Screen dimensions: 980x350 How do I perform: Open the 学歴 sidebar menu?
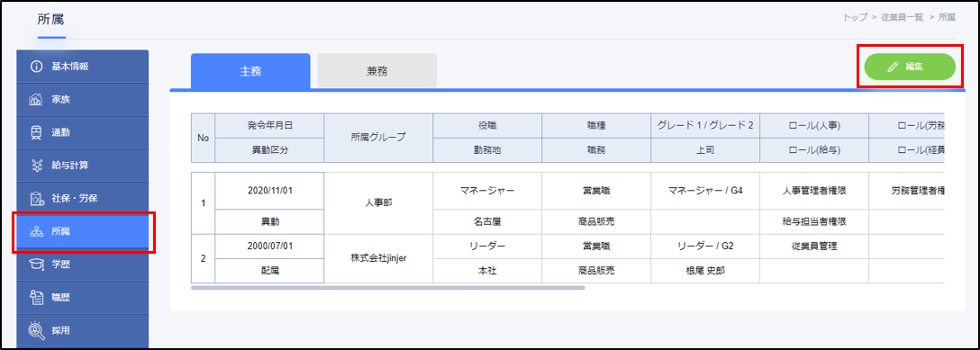pyautogui.click(x=83, y=265)
